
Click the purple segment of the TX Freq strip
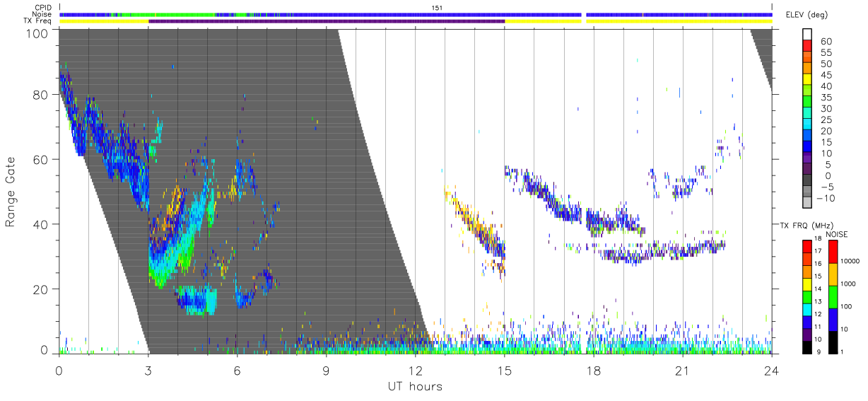pos(327,21)
